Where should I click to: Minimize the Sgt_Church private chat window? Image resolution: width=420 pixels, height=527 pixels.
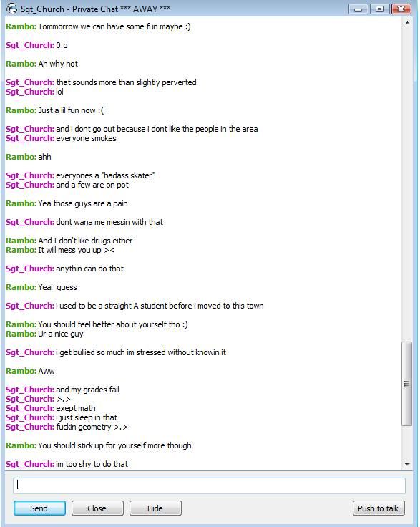point(358,9)
